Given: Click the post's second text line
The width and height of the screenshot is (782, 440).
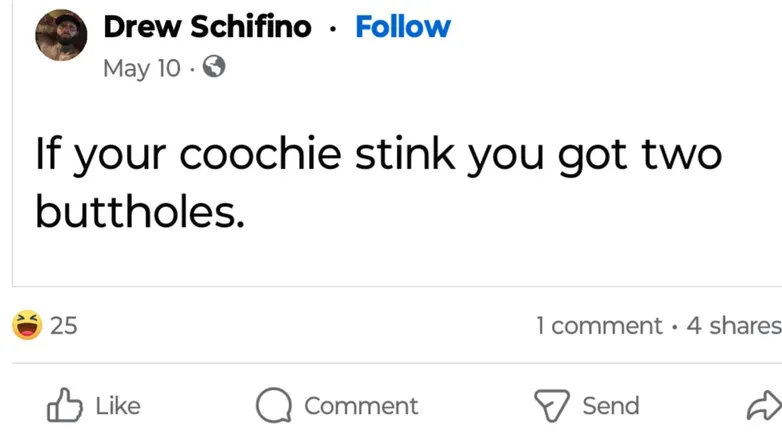Looking at the screenshot, I should [x=140, y=211].
